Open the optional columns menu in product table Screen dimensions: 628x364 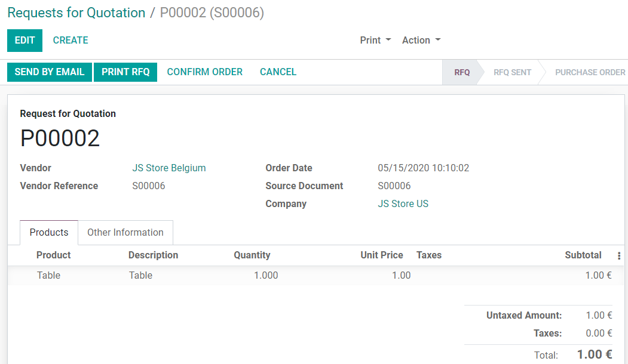point(618,255)
